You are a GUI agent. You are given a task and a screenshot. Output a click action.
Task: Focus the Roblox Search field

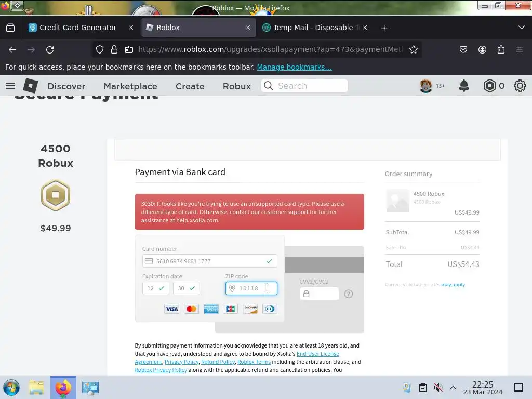point(304,86)
